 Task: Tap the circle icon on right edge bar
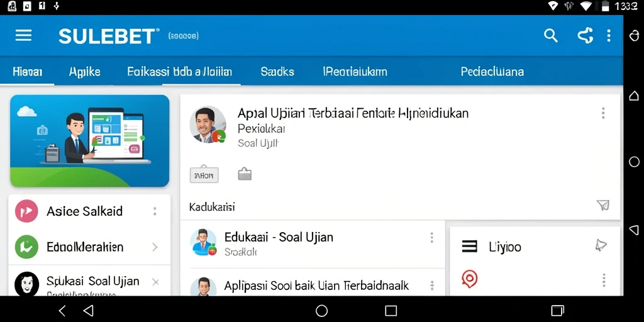click(634, 162)
